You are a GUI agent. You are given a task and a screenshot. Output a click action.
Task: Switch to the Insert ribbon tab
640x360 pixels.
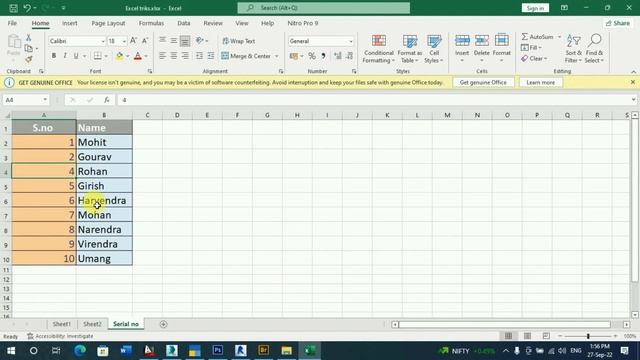69,23
